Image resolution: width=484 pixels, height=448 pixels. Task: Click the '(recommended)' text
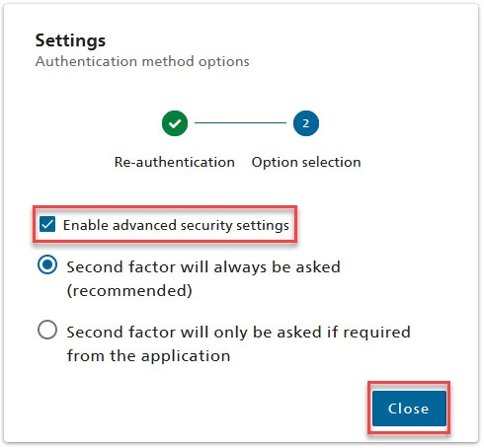coord(129,291)
